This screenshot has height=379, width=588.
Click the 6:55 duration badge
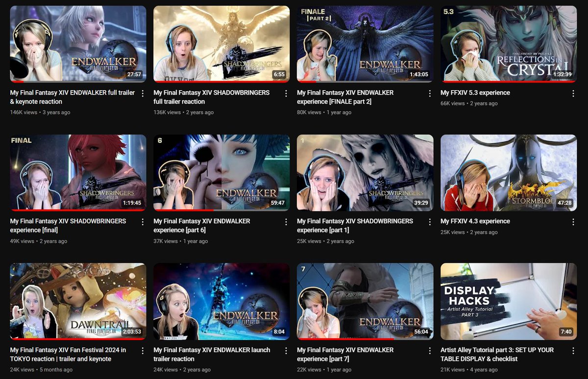pos(279,75)
